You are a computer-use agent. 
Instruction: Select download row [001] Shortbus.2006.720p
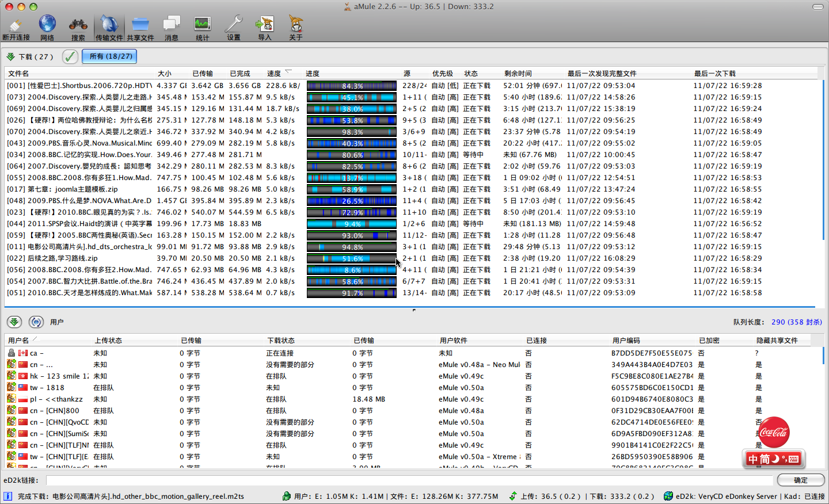point(411,86)
